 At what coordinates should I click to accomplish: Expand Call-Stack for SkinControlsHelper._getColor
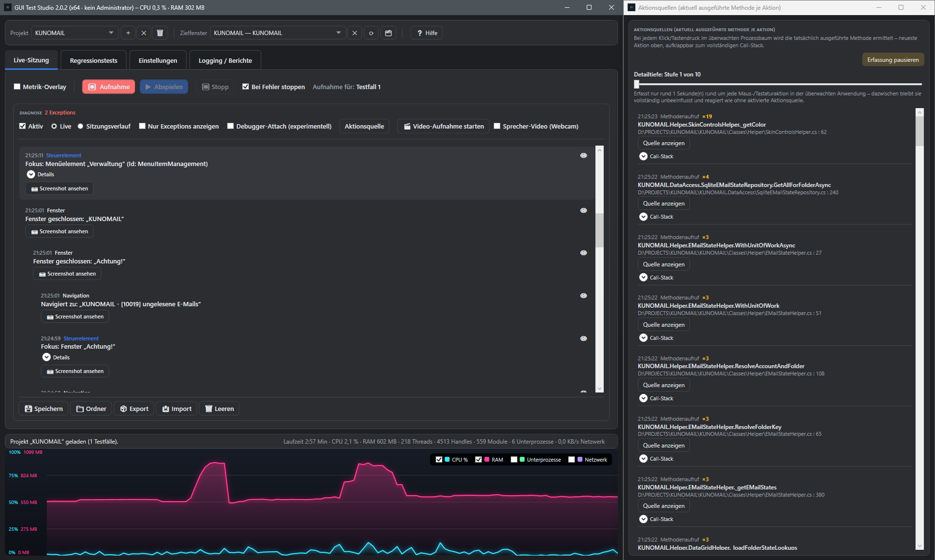tap(643, 156)
